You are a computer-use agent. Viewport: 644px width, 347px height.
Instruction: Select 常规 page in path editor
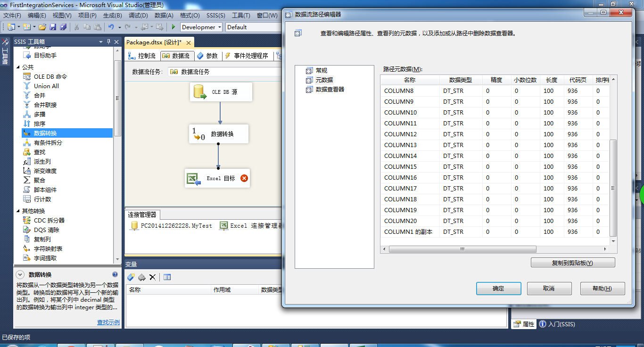coord(322,70)
